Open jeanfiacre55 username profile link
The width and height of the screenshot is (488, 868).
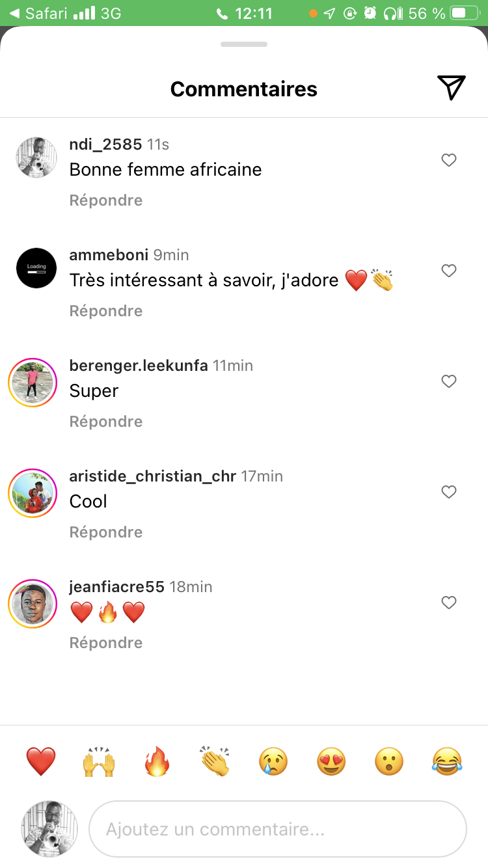[116, 587]
